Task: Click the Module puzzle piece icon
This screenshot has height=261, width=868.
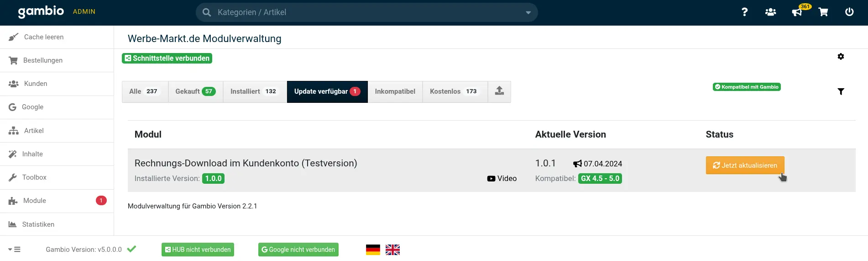Action: tap(13, 201)
